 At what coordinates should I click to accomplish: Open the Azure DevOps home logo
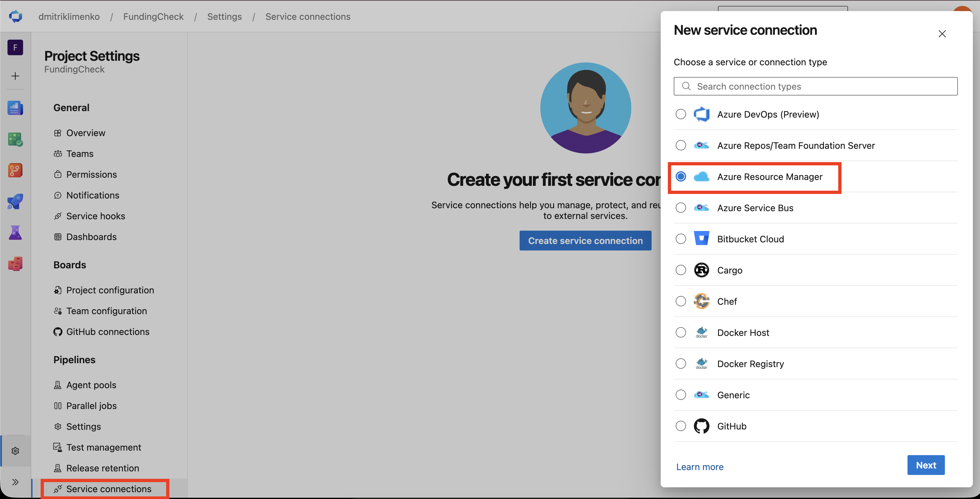coord(15,16)
